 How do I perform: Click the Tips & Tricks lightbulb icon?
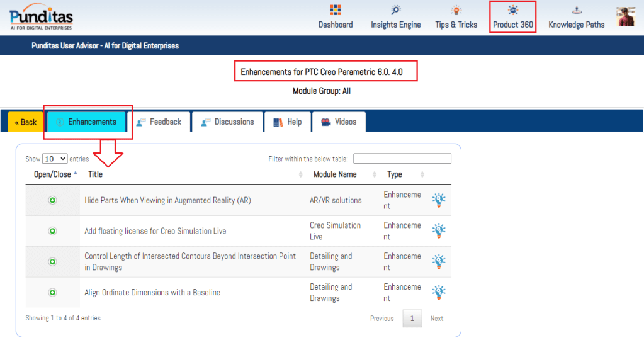456,10
